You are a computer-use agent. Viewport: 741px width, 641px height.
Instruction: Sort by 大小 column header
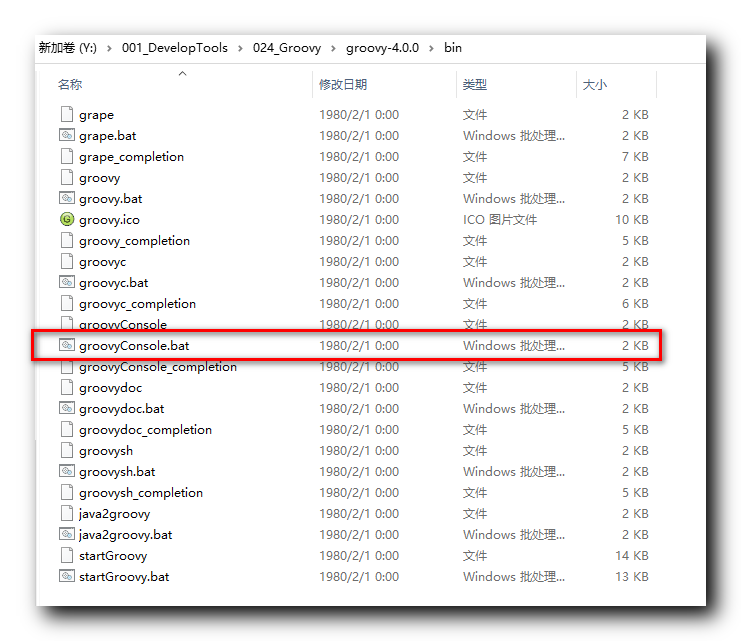pos(595,85)
